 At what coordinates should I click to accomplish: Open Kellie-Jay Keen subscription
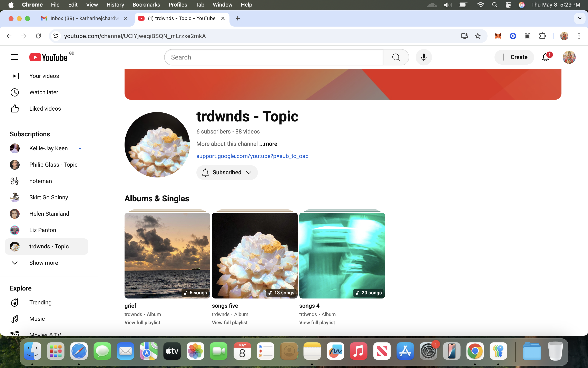pyautogui.click(x=46, y=148)
